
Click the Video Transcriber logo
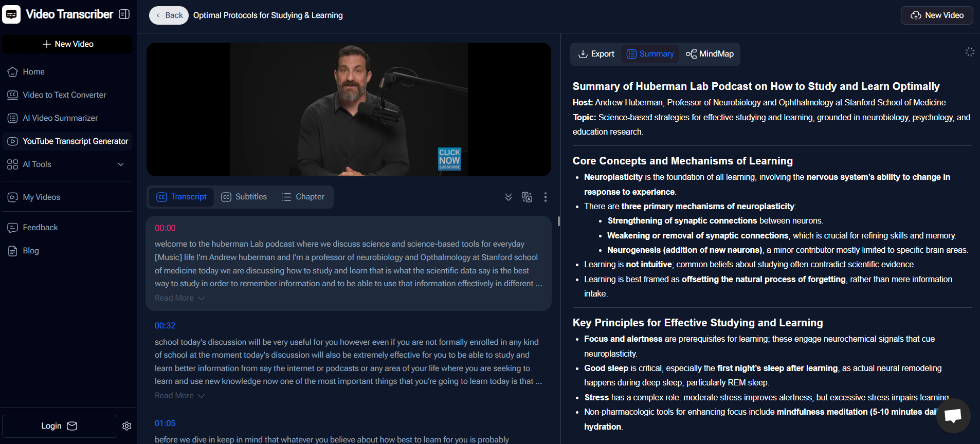[11, 14]
